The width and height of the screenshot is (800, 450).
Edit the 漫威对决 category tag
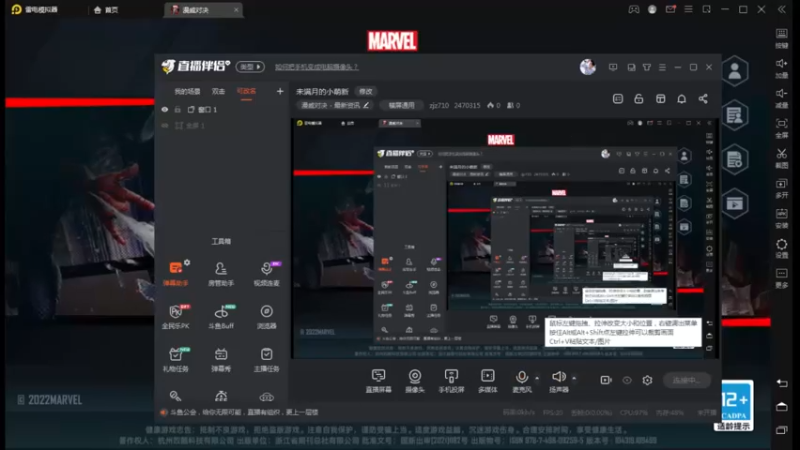pyautogui.click(x=335, y=105)
